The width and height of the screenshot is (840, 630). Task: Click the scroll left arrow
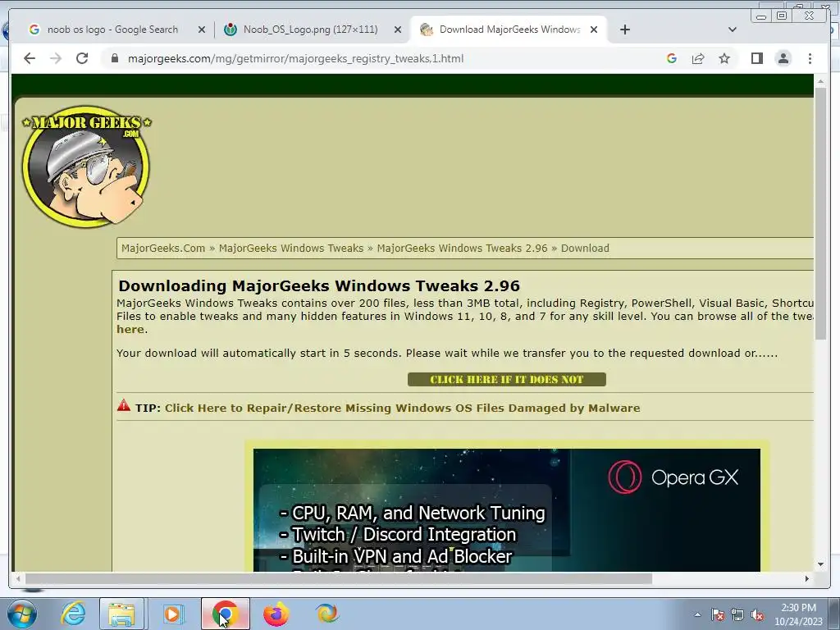18,578
